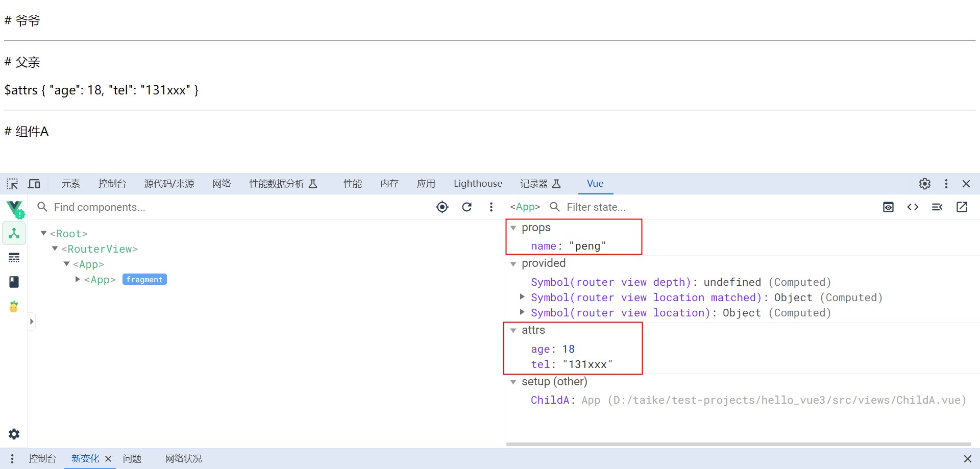Switch to the 控制台 tab

(112, 184)
